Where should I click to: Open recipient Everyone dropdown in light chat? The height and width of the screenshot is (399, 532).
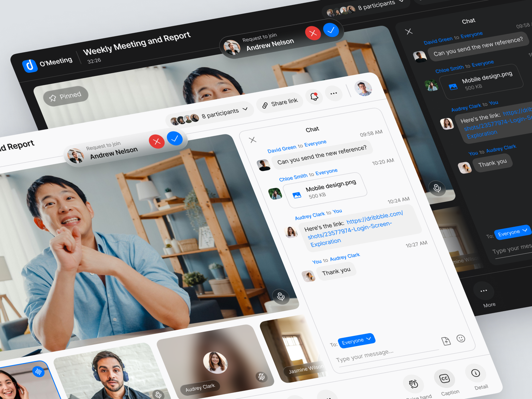[x=356, y=340]
